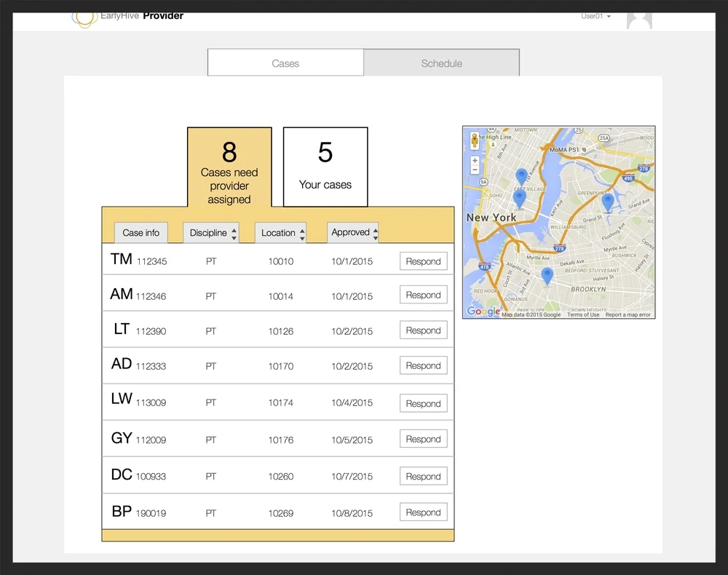Respond to case LW 113009

point(424,403)
